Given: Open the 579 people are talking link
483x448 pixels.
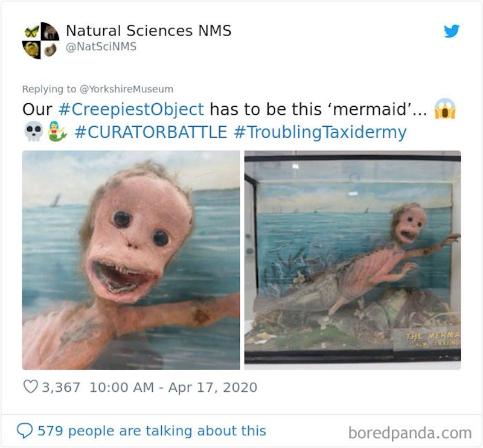Looking at the screenshot, I should click(x=152, y=430).
